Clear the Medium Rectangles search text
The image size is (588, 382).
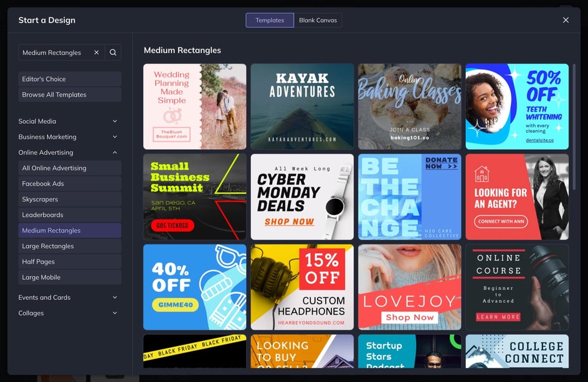pos(97,52)
